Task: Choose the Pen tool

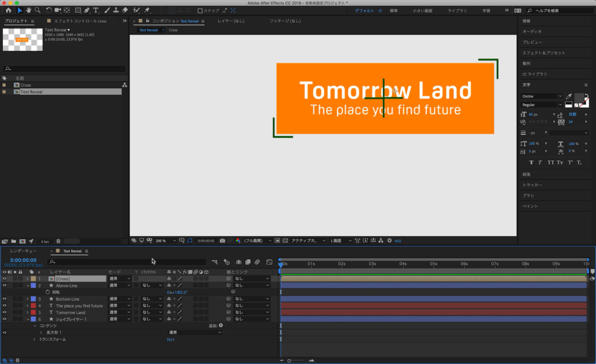Action: pos(87,10)
